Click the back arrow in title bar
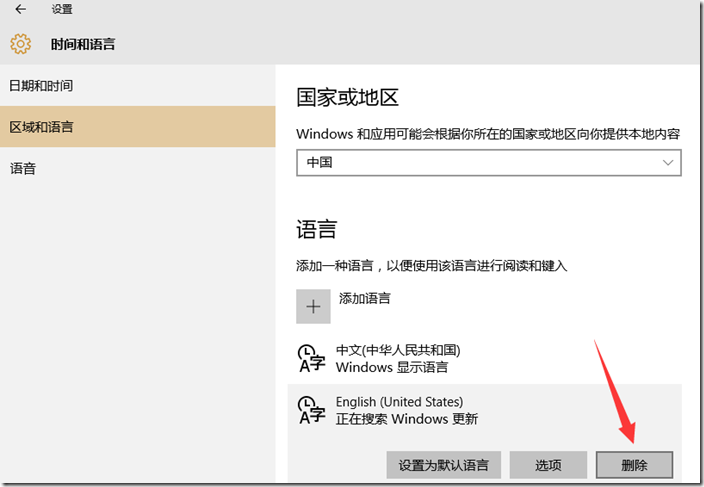The height and width of the screenshot is (487, 704). pos(21,9)
